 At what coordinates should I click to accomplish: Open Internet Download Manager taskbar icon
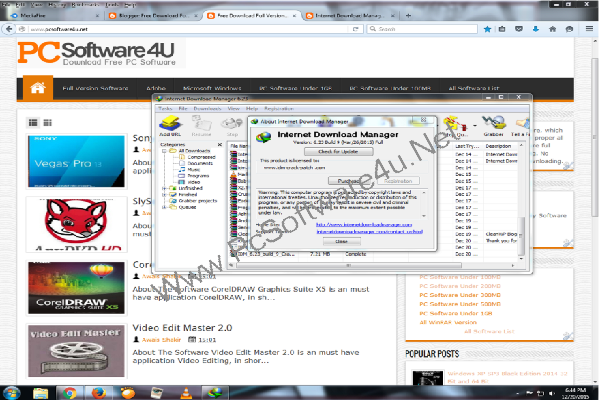215,393
